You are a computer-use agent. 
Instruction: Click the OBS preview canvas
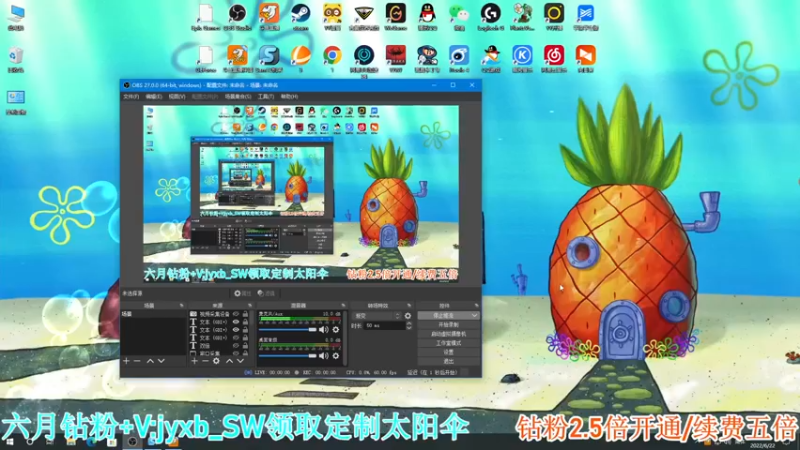point(301,194)
